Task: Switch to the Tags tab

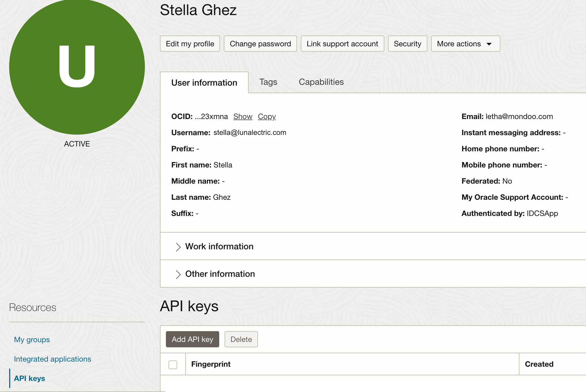Action: point(268,82)
